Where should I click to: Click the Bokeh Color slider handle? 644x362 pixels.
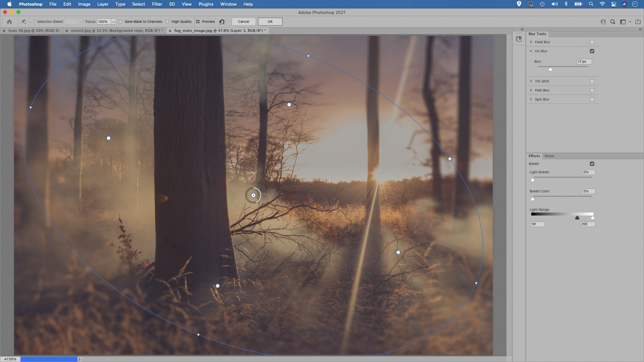533,199
